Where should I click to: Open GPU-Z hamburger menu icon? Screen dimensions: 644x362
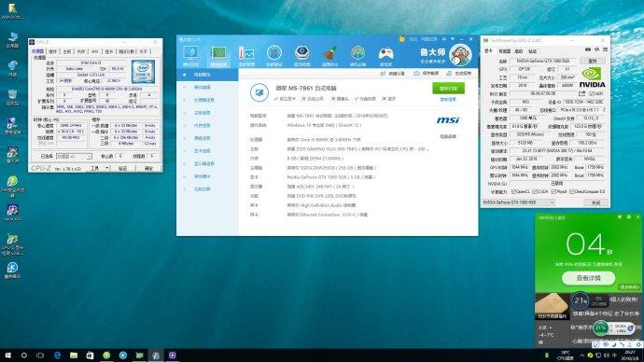click(x=605, y=49)
